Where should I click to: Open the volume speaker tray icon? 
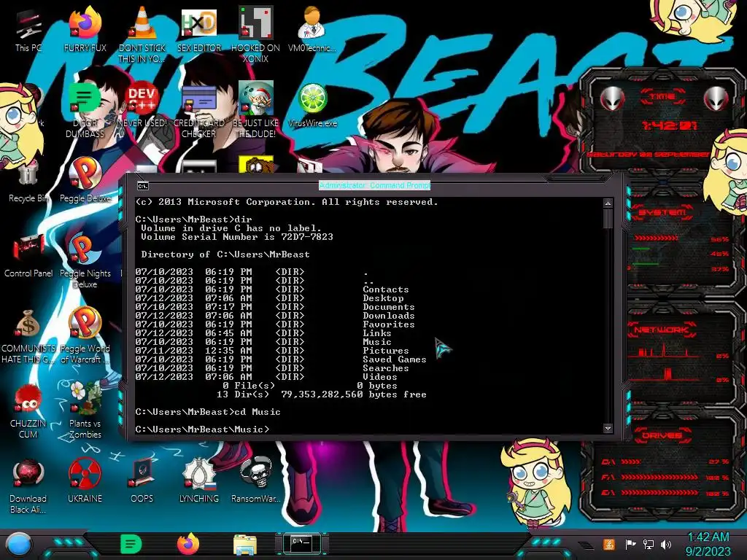click(x=666, y=544)
